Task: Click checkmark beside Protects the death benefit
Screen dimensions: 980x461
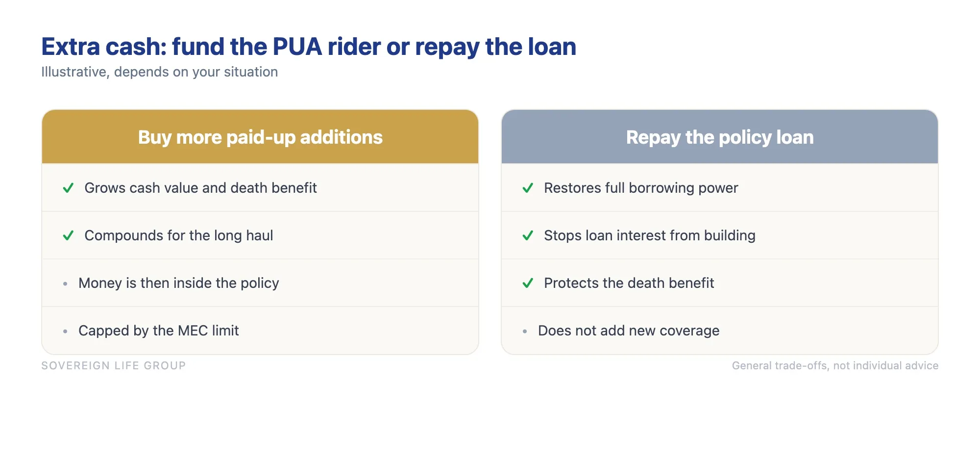Action: [528, 283]
